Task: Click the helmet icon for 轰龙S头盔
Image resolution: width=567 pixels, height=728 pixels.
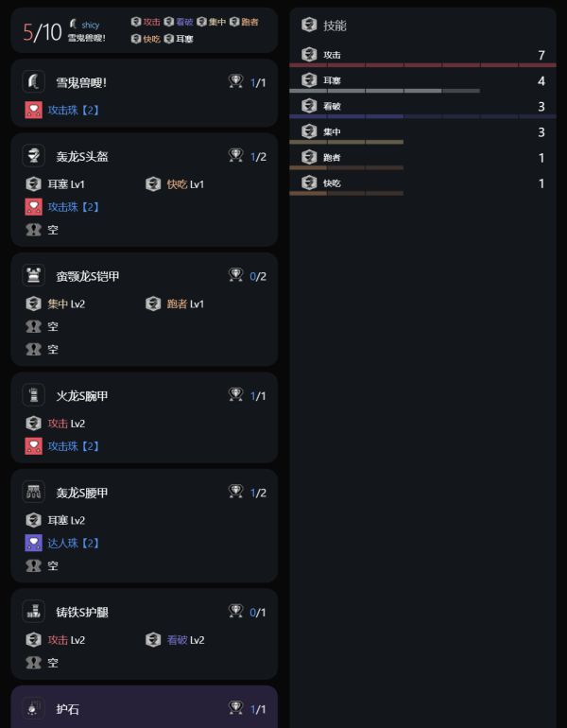Action: click(x=34, y=156)
